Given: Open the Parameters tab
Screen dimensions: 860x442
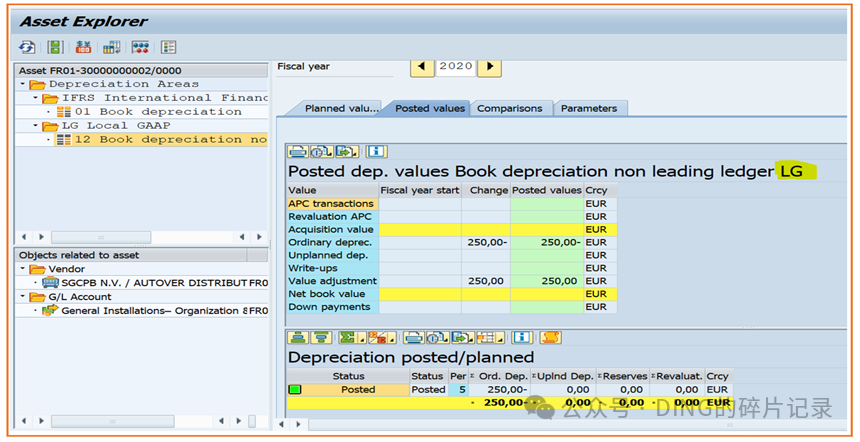Looking at the screenshot, I should coord(589,109).
